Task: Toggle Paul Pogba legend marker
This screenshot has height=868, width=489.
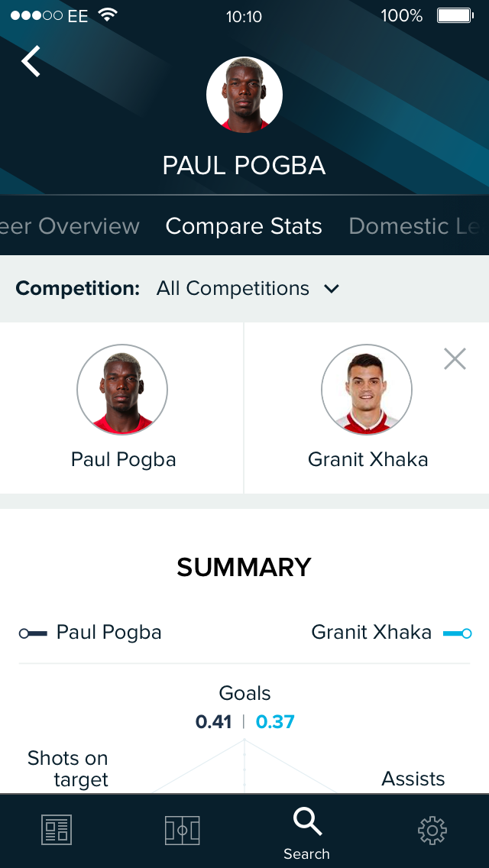Action: tap(33, 633)
